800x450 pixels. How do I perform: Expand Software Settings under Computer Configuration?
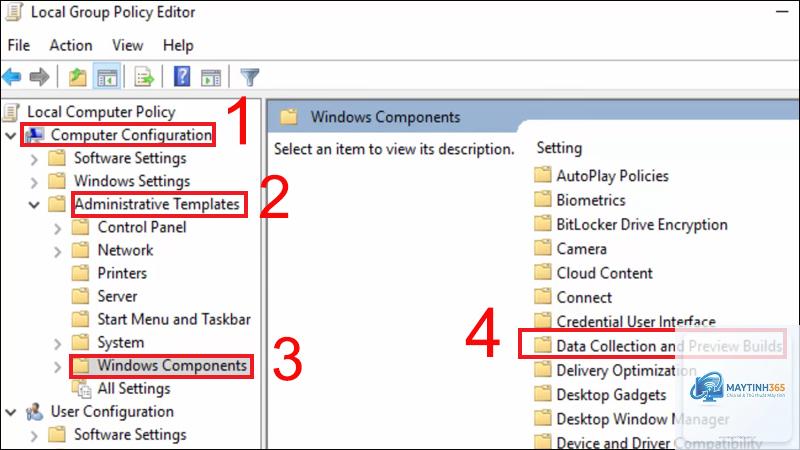tap(34, 159)
